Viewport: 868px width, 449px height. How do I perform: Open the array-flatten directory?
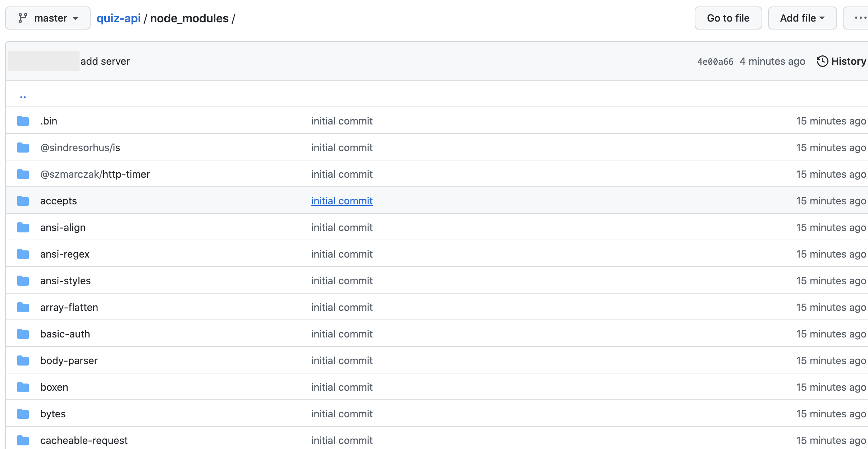(69, 307)
